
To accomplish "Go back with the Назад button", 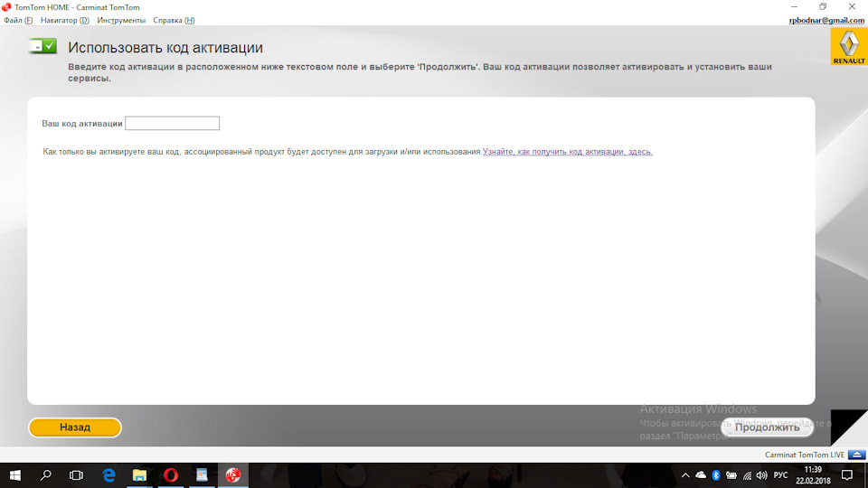I will point(75,427).
